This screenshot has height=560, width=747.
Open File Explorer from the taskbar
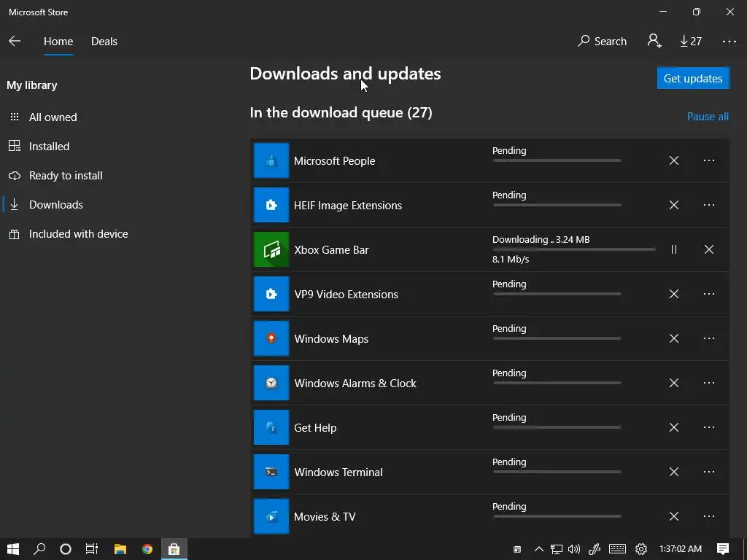[x=120, y=549]
